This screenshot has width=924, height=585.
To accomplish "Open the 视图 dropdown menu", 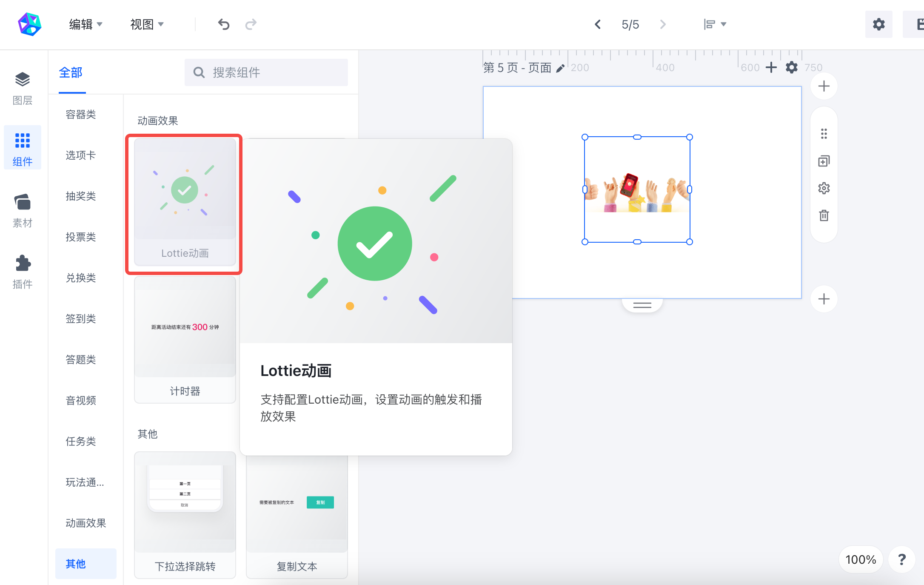I will tap(147, 24).
